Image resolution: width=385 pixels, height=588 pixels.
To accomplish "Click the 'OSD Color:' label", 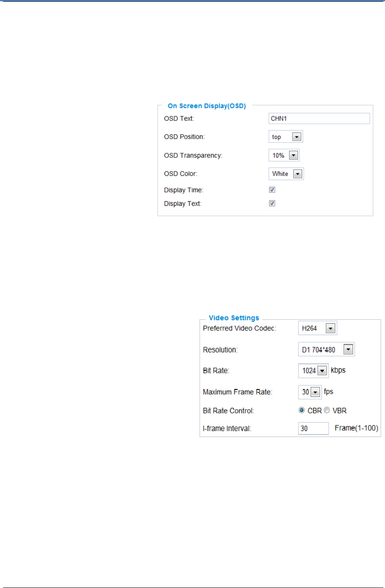I will (181, 174).
